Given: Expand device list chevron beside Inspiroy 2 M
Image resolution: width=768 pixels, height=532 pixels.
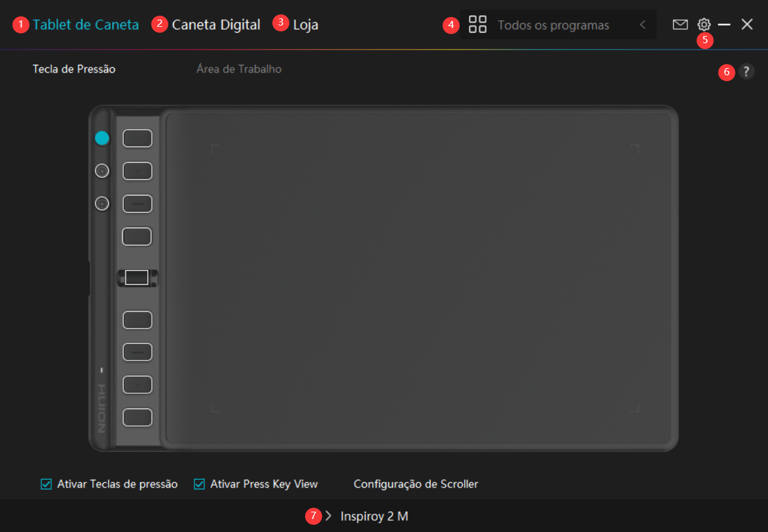Looking at the screenshot, I should [x=329, y=516].
